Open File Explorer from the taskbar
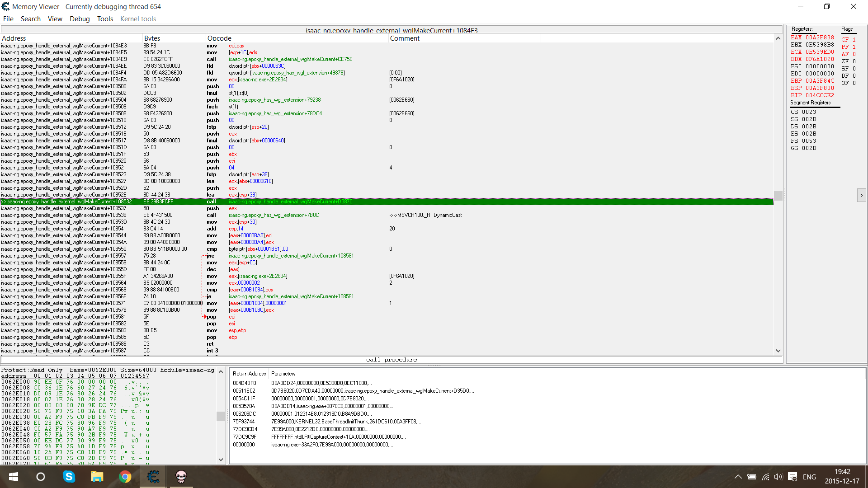868x488 pixels. pyautogui.click(x=97, y=476)
